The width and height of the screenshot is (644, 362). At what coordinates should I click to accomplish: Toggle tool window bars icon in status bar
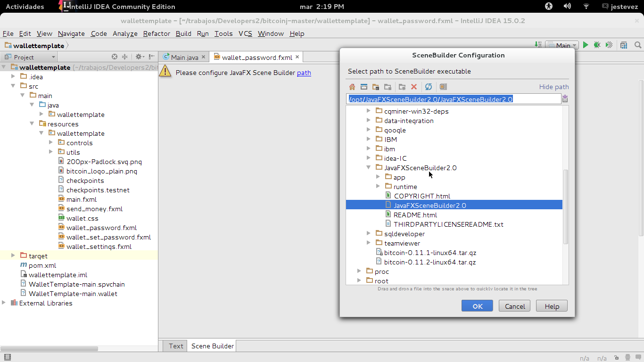click(8, 357)
